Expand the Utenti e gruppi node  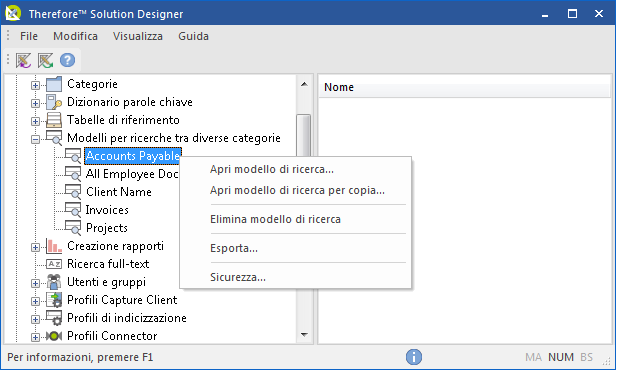35,283
